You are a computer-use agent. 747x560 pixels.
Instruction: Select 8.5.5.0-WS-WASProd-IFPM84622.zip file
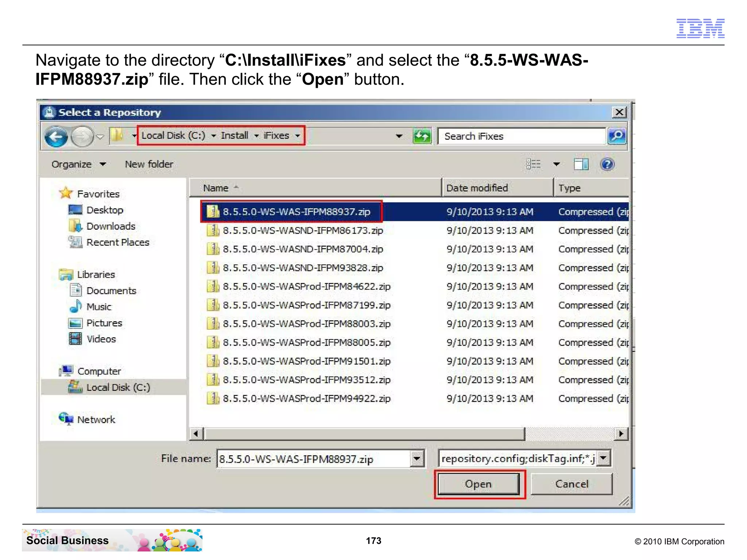[307, 286]
